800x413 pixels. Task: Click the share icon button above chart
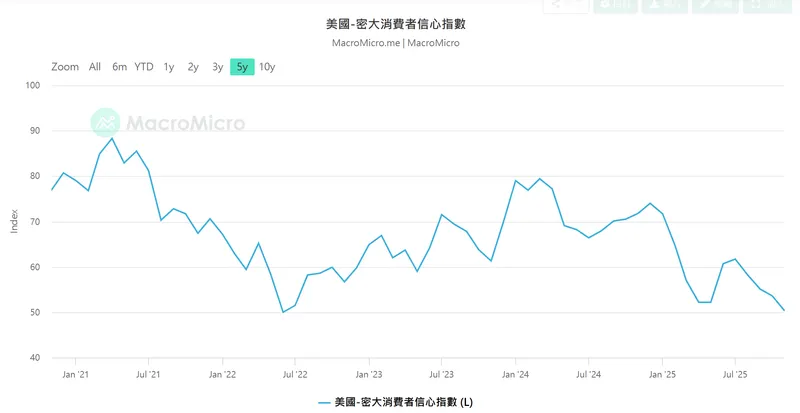coord(567,4)
